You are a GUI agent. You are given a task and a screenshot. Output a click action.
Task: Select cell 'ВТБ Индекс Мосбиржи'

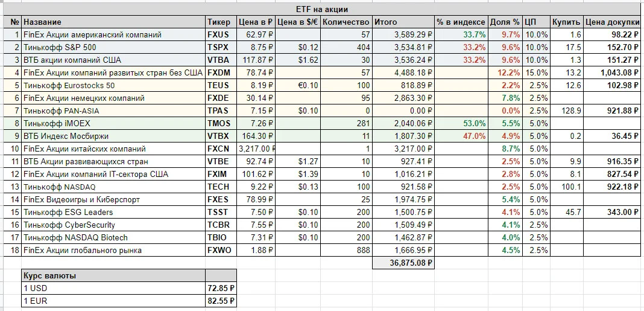114,136
